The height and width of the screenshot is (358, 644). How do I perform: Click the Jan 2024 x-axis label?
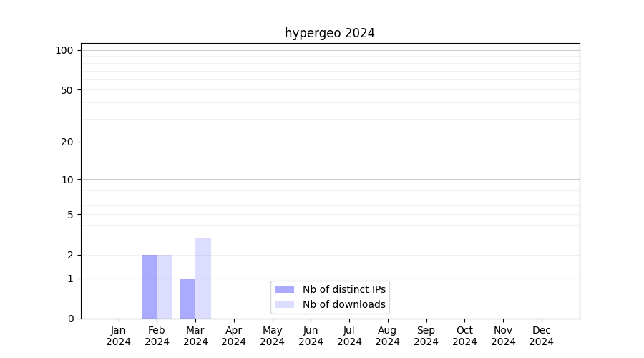[118, 336]
